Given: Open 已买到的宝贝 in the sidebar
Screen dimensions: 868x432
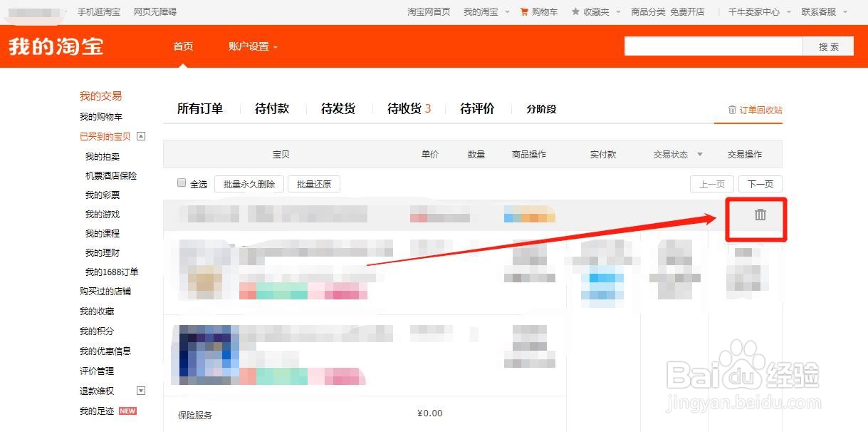Looking at the screenshot, I should pyautogui.click(x=105, y=136).
